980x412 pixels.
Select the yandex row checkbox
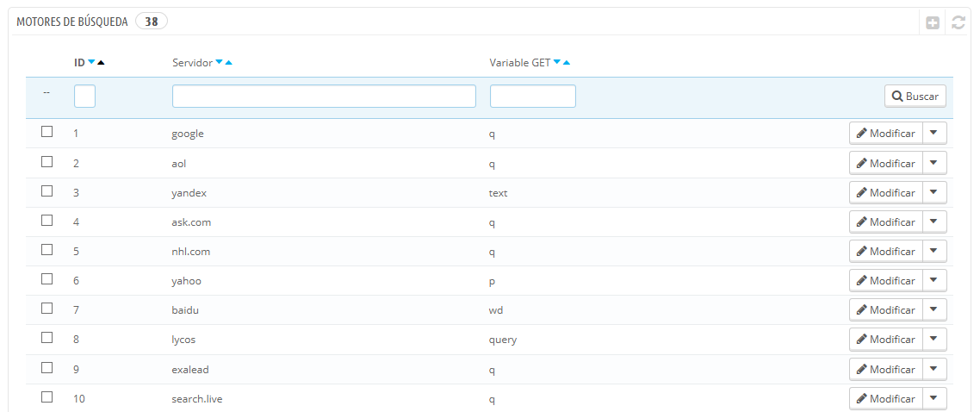pos(47,190)
